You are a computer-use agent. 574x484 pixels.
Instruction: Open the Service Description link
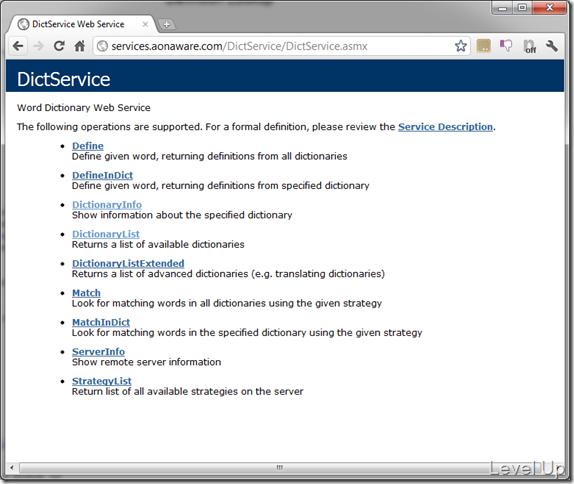[445, 127]
